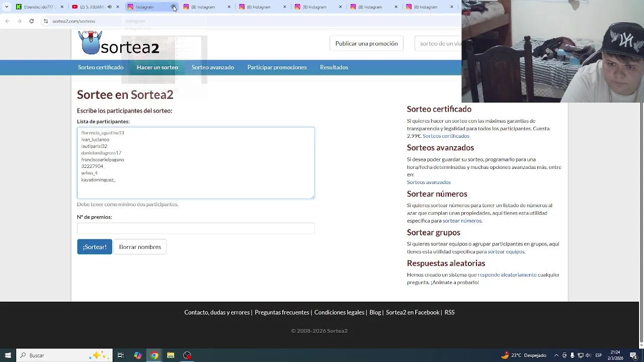Open the RSS footer link
Screen dimensions: 644x362
click(449, 313)
